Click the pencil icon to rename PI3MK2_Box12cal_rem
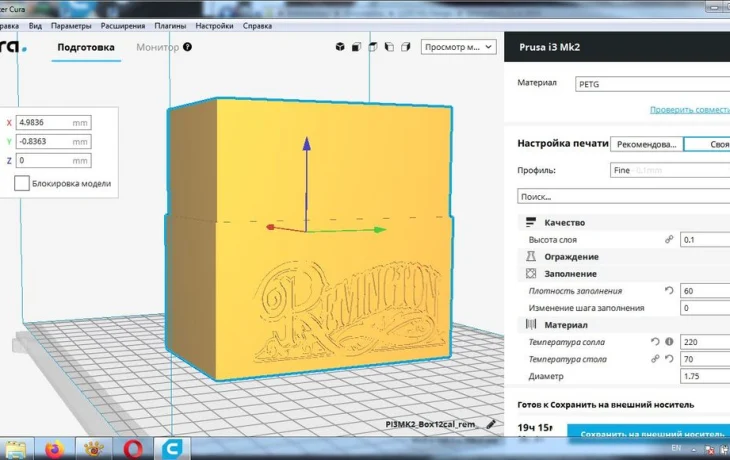 coord(491,424)
